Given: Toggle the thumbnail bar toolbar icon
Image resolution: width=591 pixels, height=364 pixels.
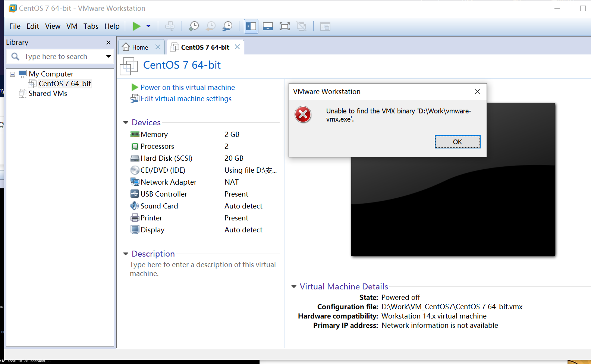Looking at the screenshot, I should (268, 26).
